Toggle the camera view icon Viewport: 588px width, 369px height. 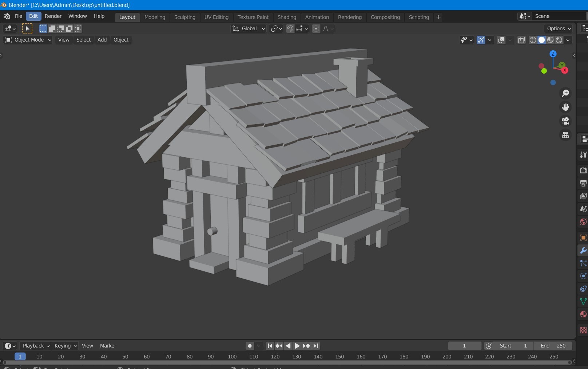[x=565, y=121]
